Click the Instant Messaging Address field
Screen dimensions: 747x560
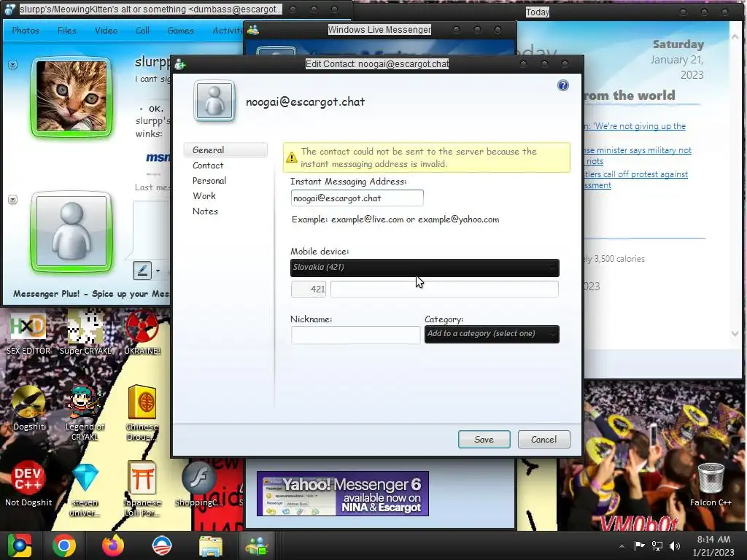[x=357, y=198]
